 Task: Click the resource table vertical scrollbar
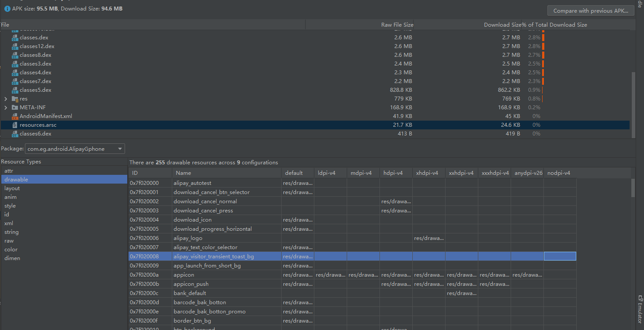[633, 188]
